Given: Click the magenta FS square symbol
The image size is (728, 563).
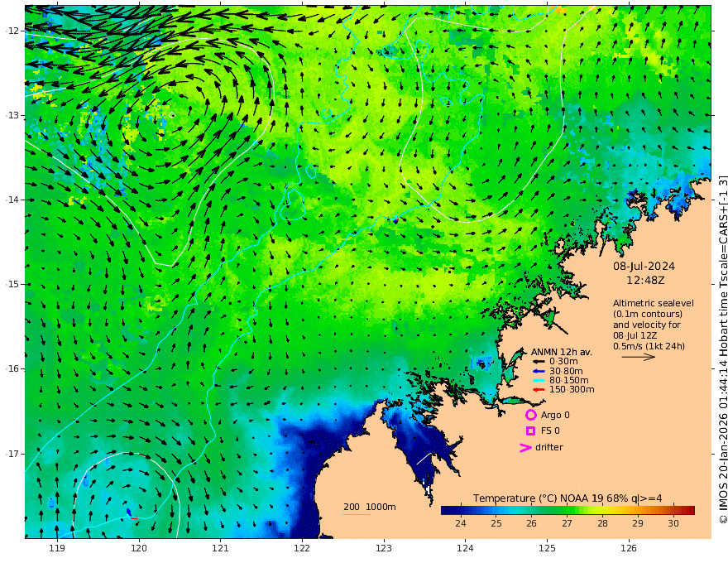Looking at the screenshot, I should click(530, 431).
